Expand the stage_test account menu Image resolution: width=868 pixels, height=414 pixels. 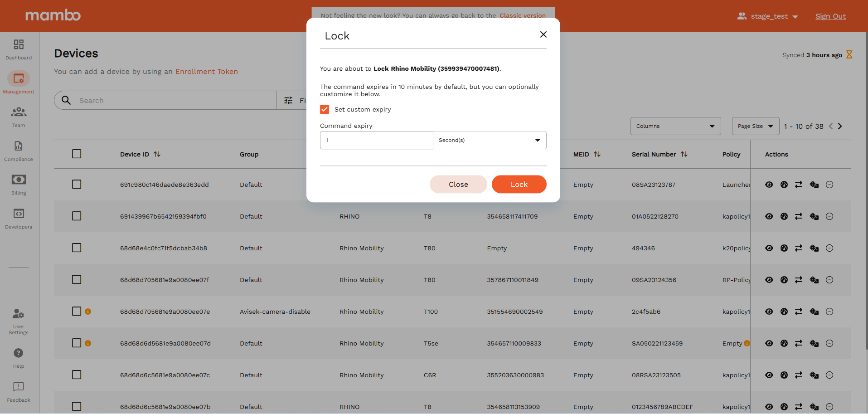pos(769,16)
